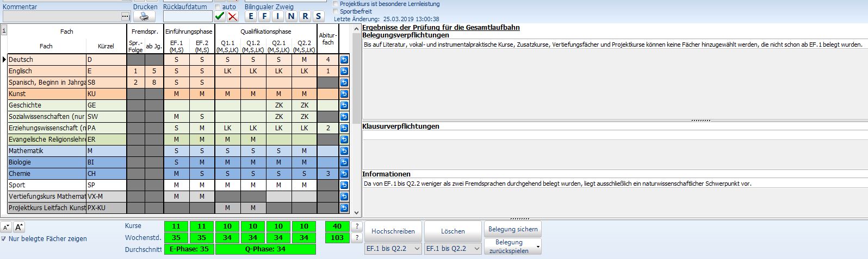This screenshot has height=259, width=868.
Task: Click the Kürzel cell PX-KU
Action: tap(106, 208)
